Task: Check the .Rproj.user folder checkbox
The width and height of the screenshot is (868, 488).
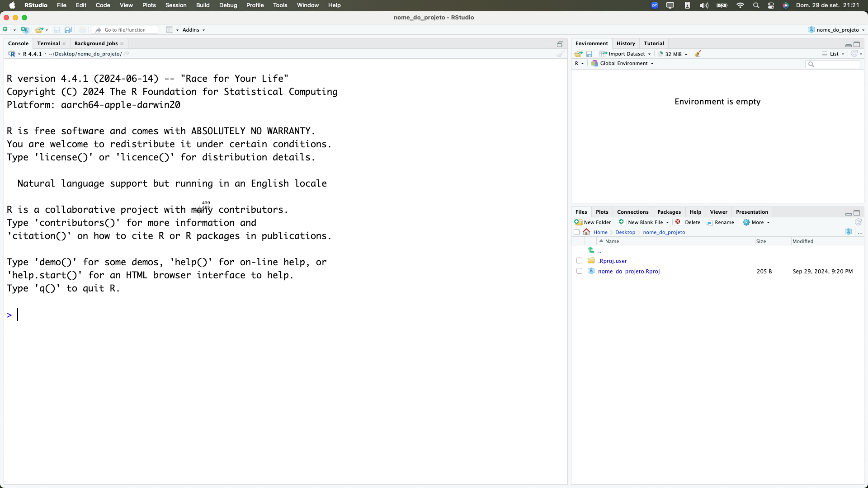Action: pyautogui.click(x=579, y=261)
